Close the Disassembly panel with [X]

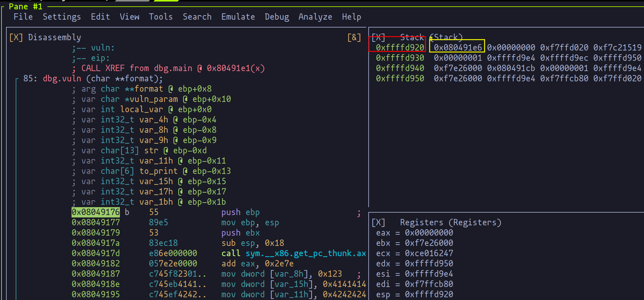pyautogui.click(x=16, y=37)
